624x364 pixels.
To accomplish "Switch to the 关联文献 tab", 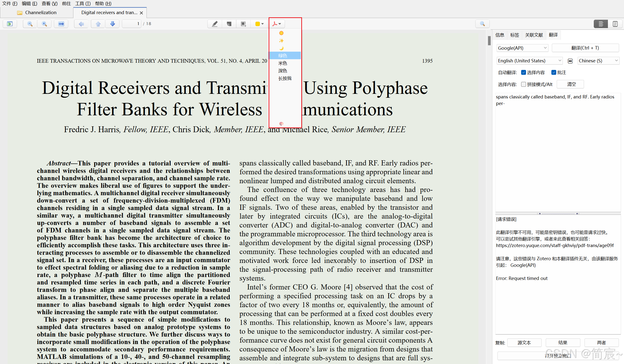I will (534, 35).
